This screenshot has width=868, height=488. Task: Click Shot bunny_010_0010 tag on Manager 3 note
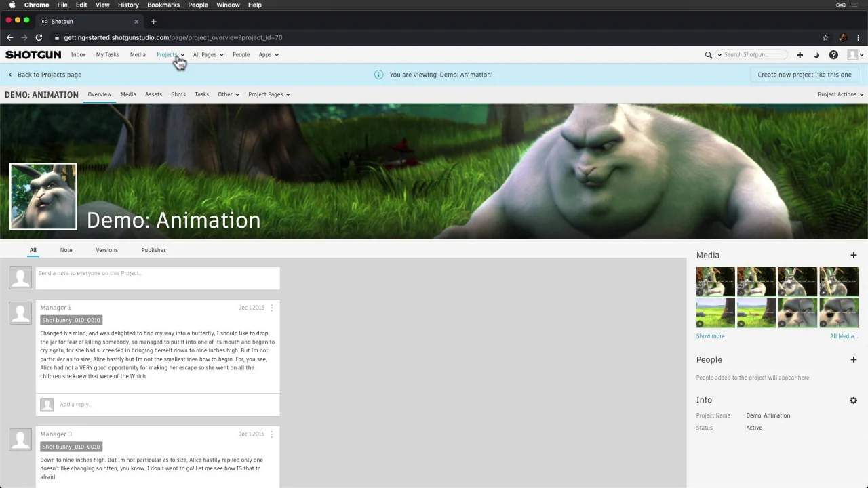pyautogui.click(x=71, y=447)
